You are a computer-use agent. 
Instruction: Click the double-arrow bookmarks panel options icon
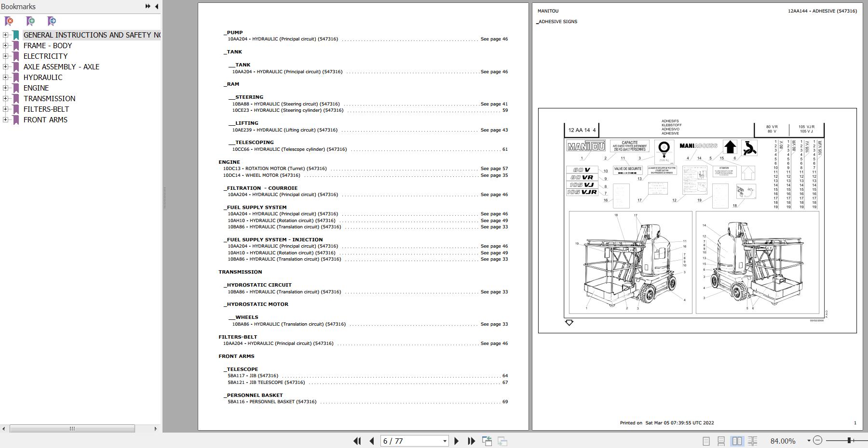pos(148,6)
